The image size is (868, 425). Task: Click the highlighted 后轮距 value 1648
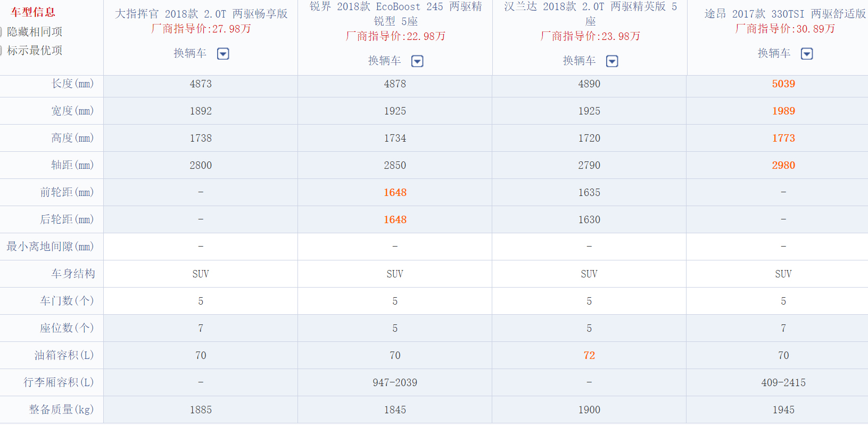(395, 219)
